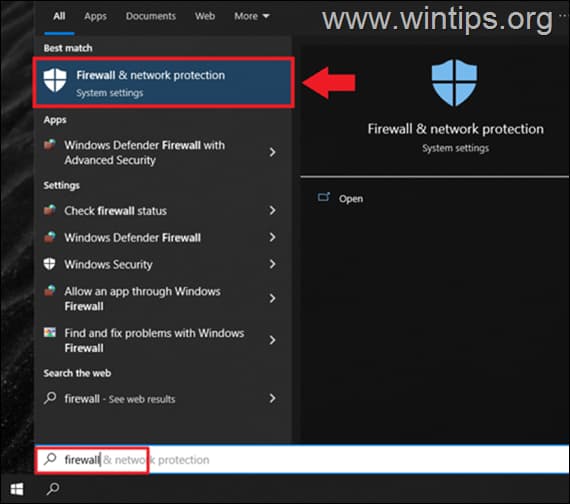Click the Open action icon in preview pane
Image resolution: width=570 pixels, height=504 pixels.
324,197
